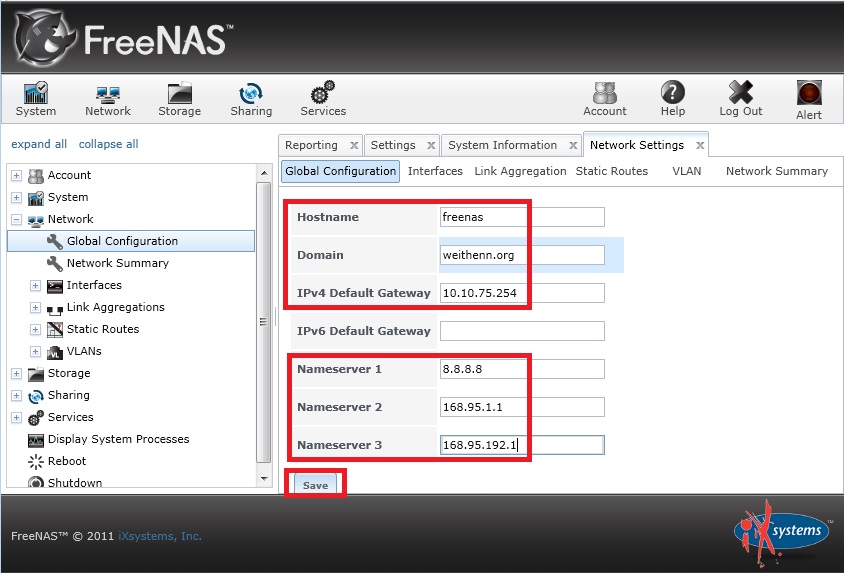
Task: Open the Static Routes sub-tab
Action: (x=611, y=171)
